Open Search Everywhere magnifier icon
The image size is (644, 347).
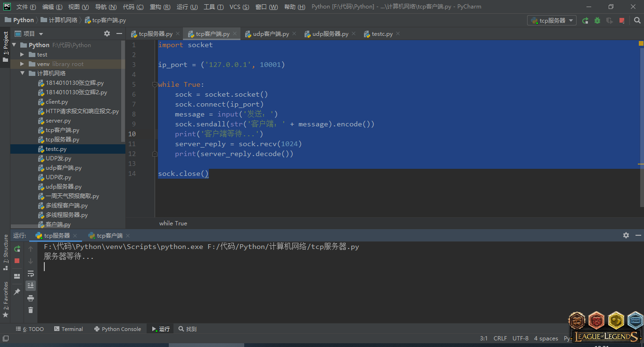pos(637,20)
